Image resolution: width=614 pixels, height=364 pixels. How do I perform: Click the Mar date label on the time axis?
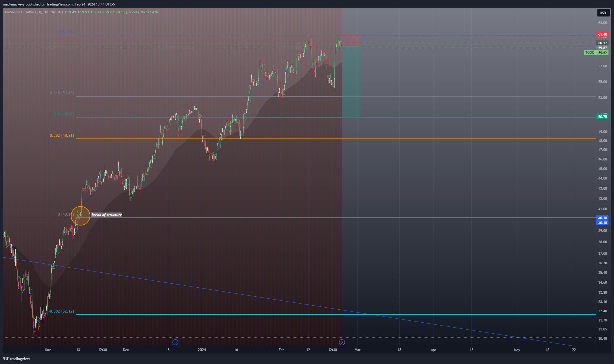click(357, 350)
